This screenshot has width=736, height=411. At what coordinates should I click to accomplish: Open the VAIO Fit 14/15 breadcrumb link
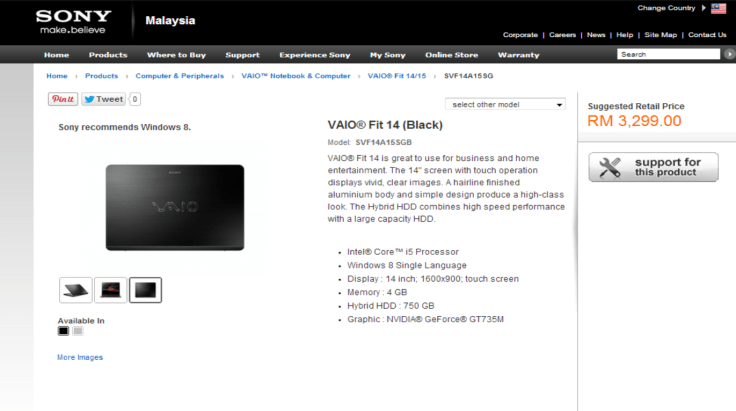(397, 76)
